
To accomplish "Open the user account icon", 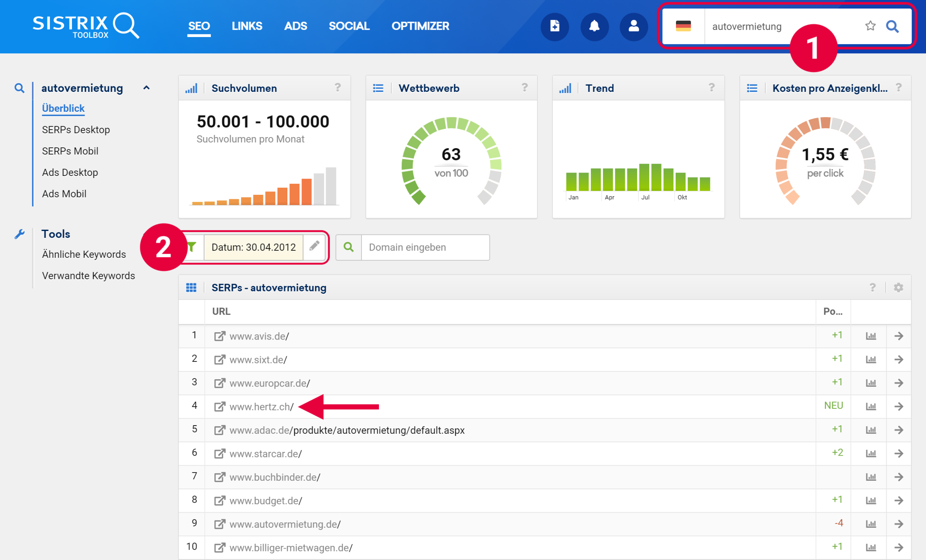I will click(x=634, y=26).
